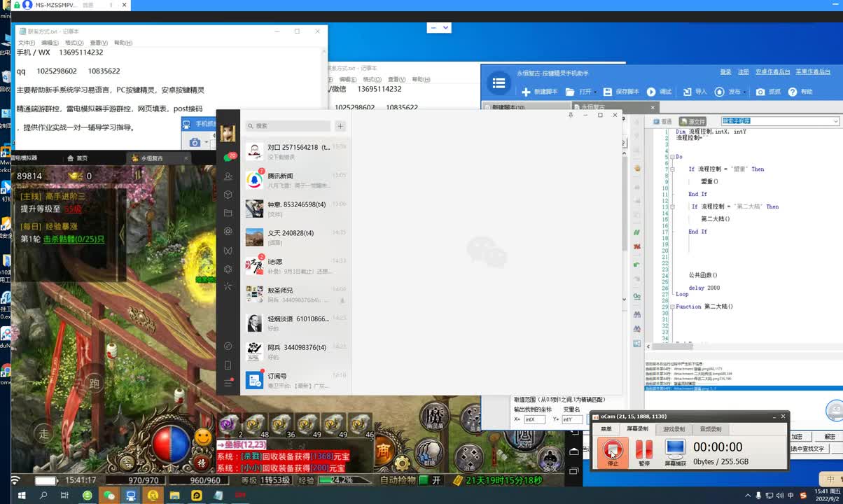
Task: Switch to oCam 屏幕录制 tab
Action: (x=637, y=429)
